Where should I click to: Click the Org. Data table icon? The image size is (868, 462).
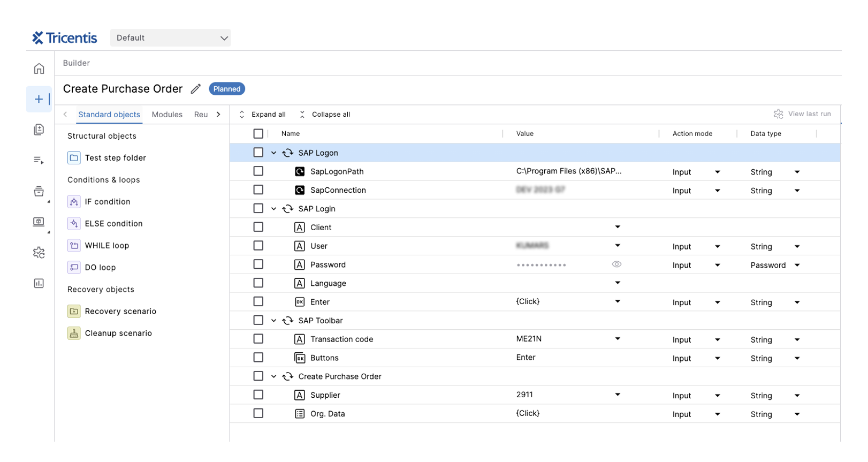300,414
